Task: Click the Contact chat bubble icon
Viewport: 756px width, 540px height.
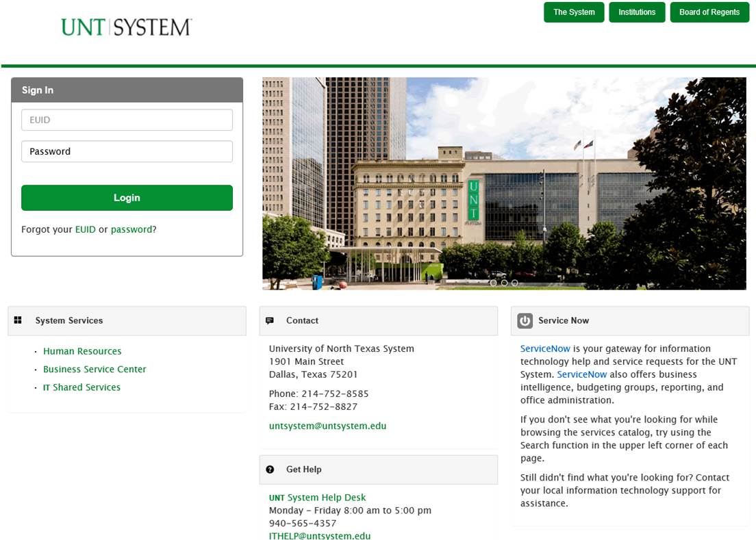Action: click(270, 320)
